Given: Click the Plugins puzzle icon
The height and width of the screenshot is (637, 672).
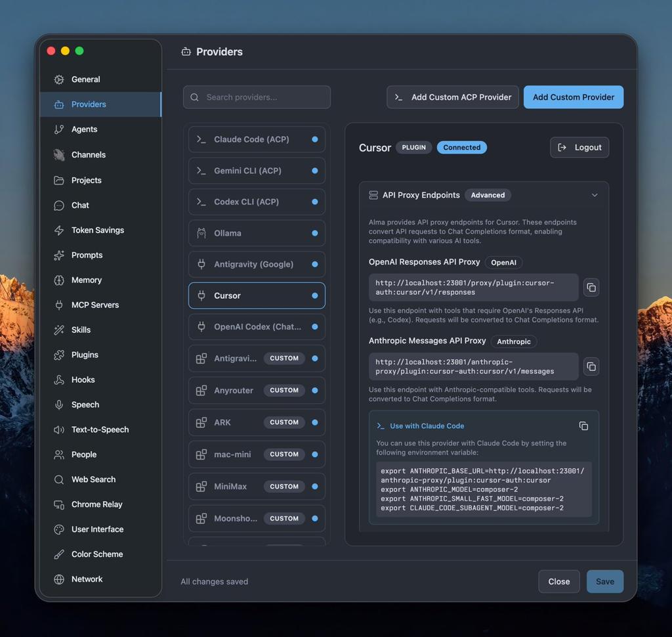Looking at the screenshot, I should click(x=59, y=355).
